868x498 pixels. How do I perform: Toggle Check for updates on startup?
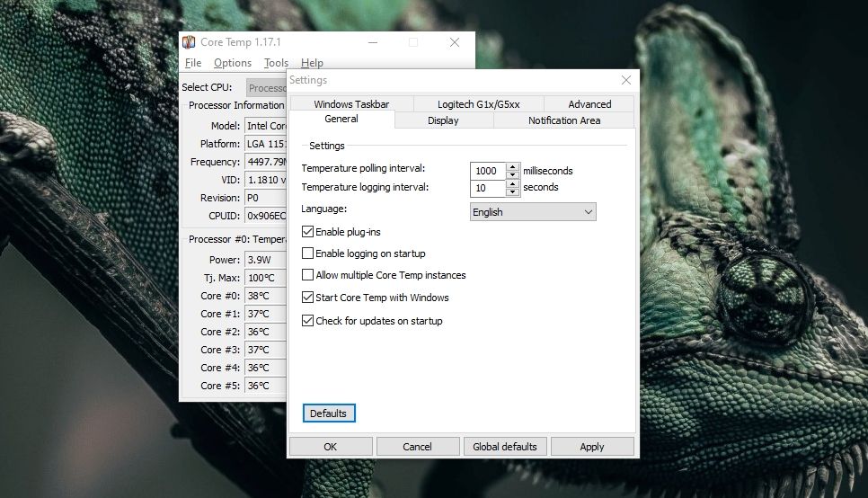pos(308,321)
